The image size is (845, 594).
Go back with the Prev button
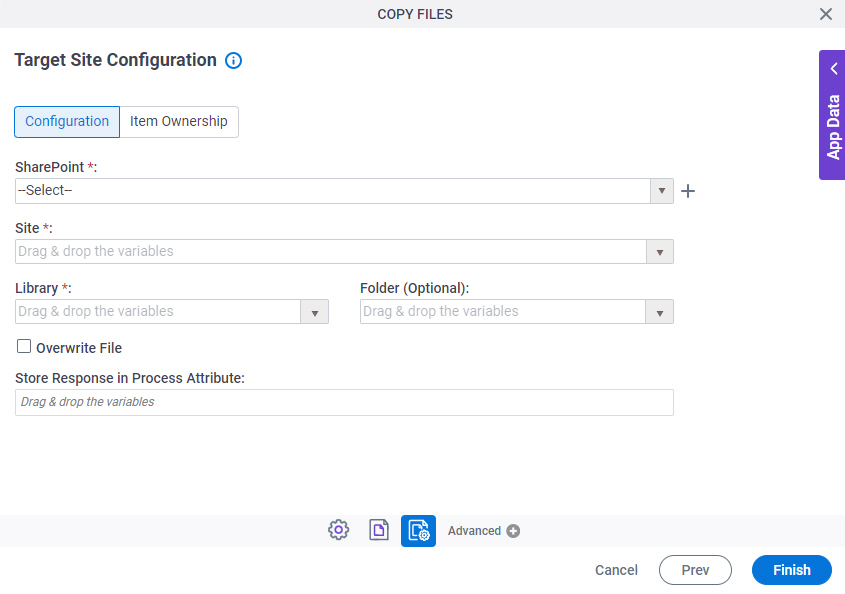695,570
